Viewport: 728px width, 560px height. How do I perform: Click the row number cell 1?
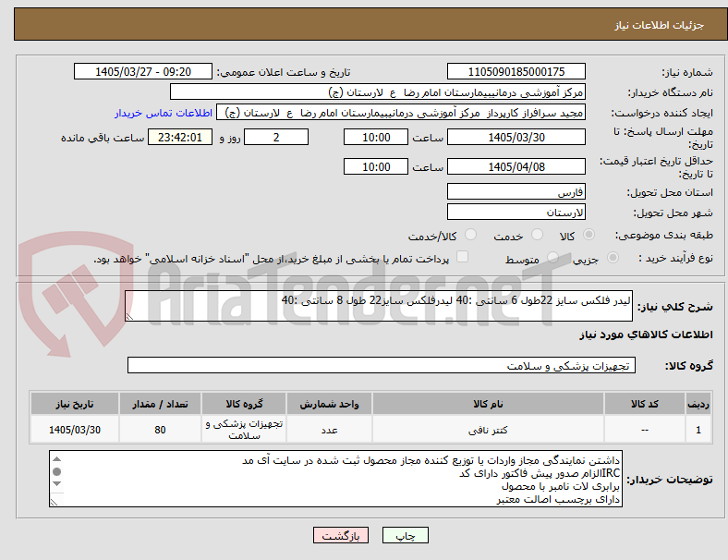coord(698,430)
